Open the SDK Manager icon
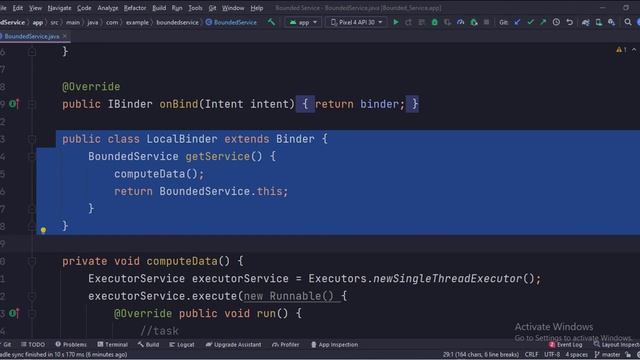 click(x=611, y=22)
